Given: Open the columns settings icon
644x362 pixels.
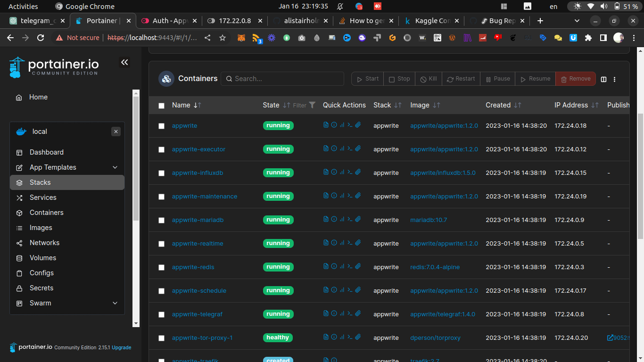Looking at the screenshot, I should (x=603, y=79).
